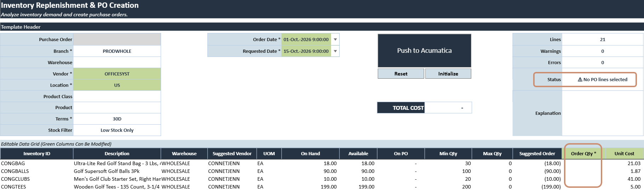Click the Explanation text area

[603, 113]
